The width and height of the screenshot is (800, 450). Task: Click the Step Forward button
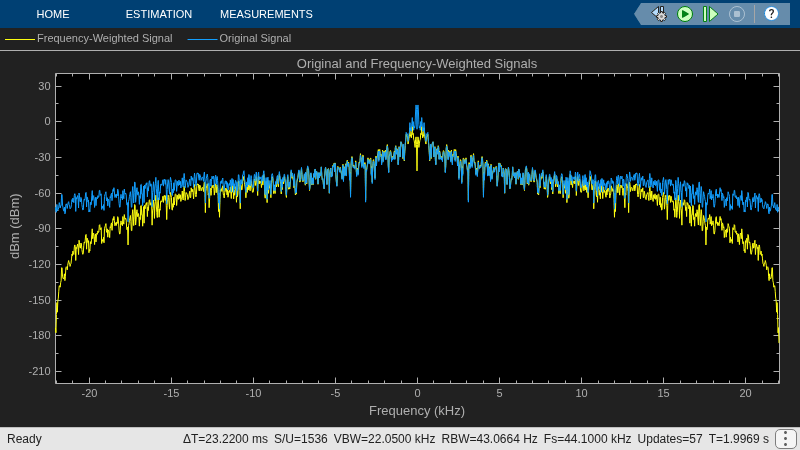[710, 14]
